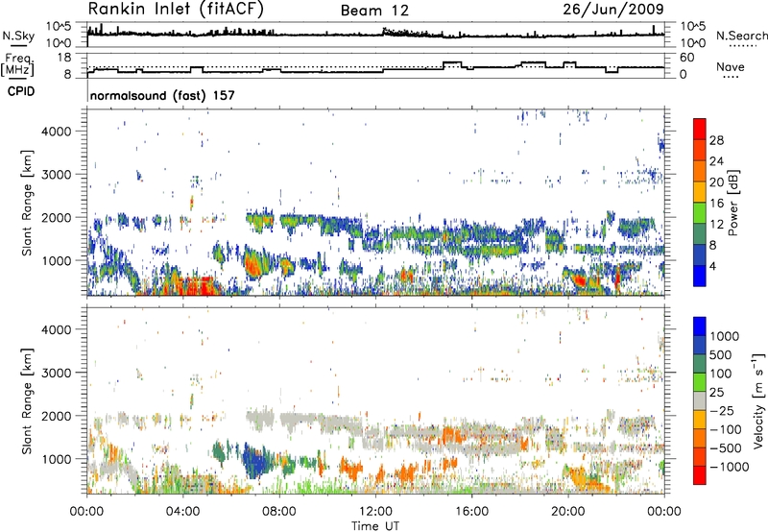Image resolution: width=768 pixels, height=532 pixels.
Task: Click 'Slant Range [km]' label of power panel
Action: 27,203
